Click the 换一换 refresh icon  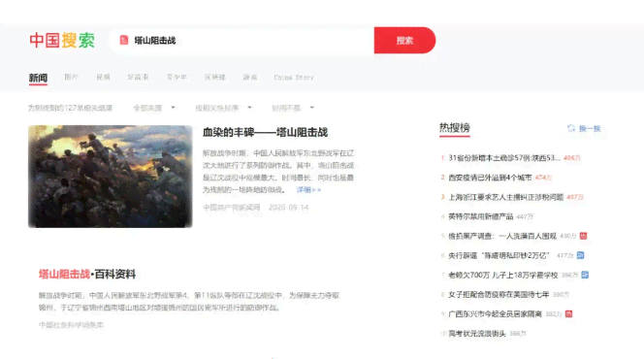[571, 128]
